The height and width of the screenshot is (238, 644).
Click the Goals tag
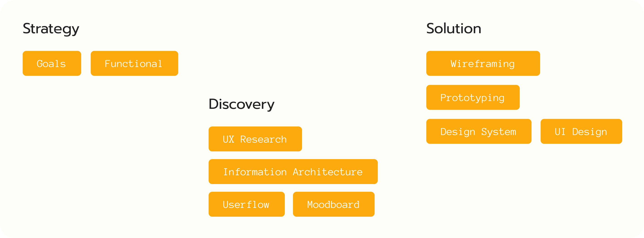click(x=52, y=63)
